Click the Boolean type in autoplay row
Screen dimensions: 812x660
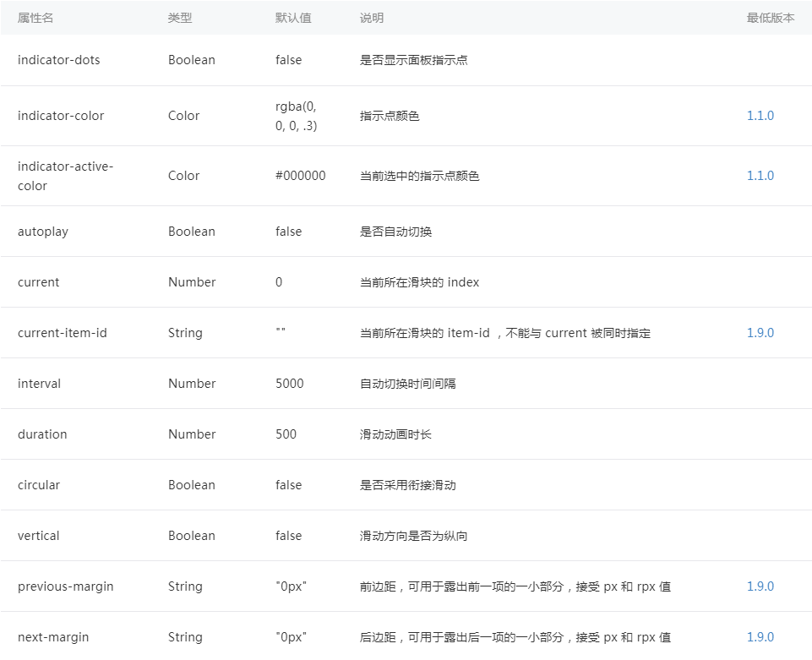coord(191,232)
